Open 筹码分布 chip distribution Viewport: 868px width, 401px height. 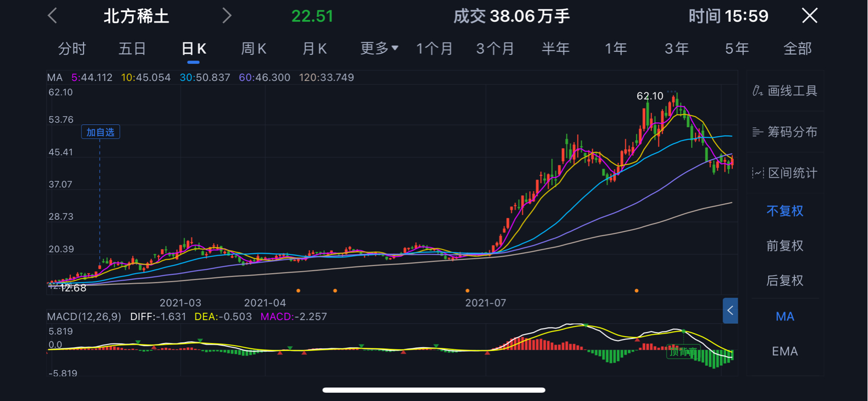pyautogui.click(x=784, y=132)
